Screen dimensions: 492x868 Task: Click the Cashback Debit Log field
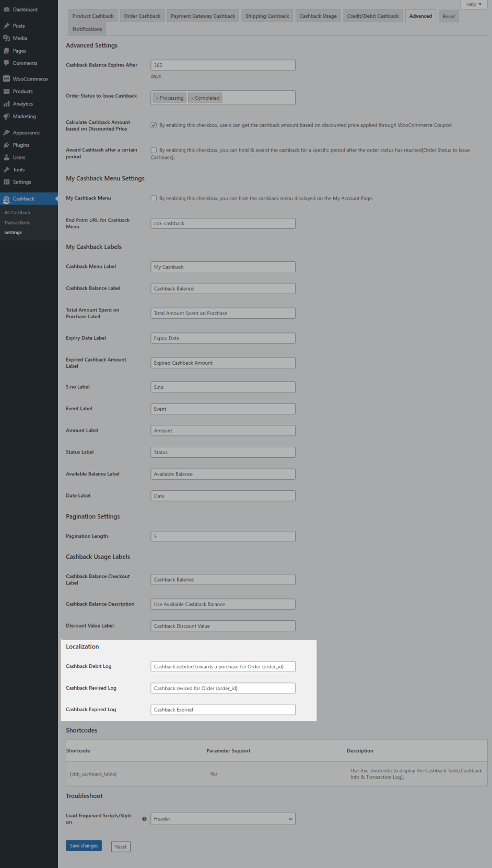(223, 667)
